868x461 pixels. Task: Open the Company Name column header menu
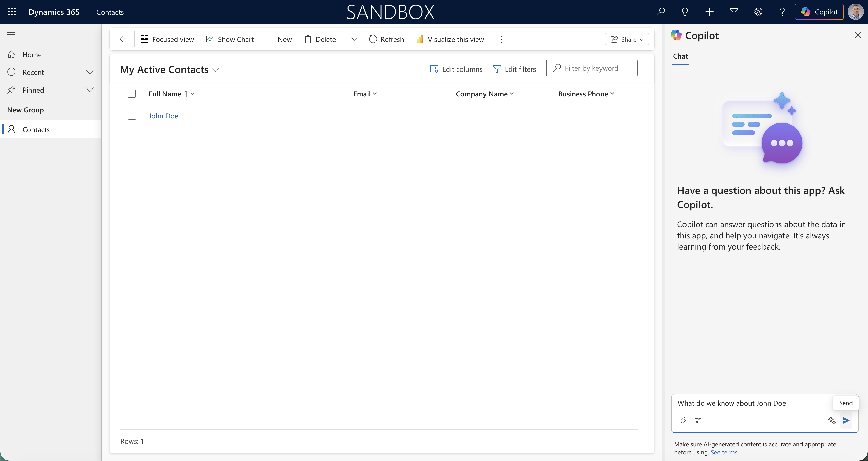[x=485, y=94]
